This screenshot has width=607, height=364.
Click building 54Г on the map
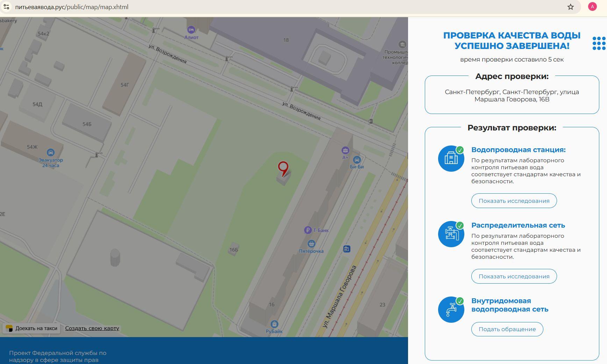tap(124, 85)
